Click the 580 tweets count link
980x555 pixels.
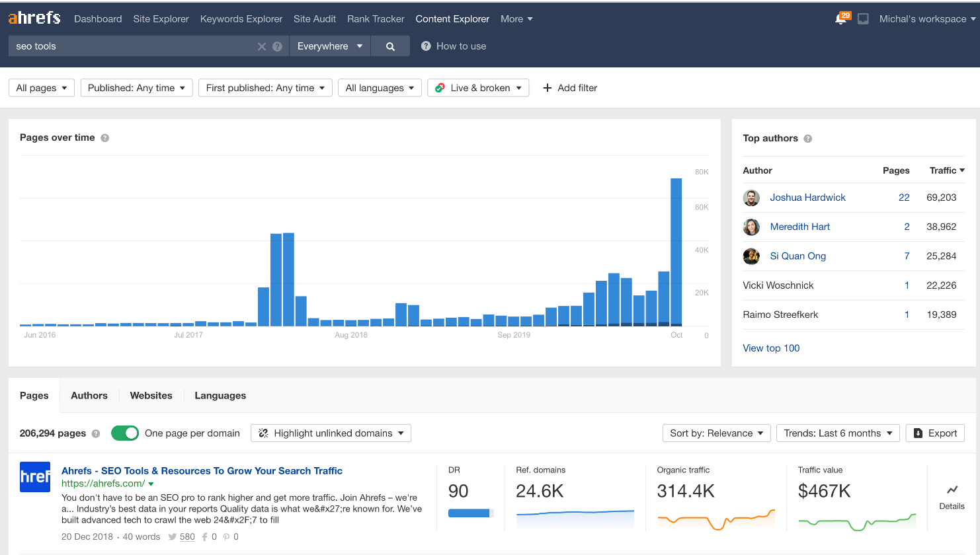click(187, 537)
